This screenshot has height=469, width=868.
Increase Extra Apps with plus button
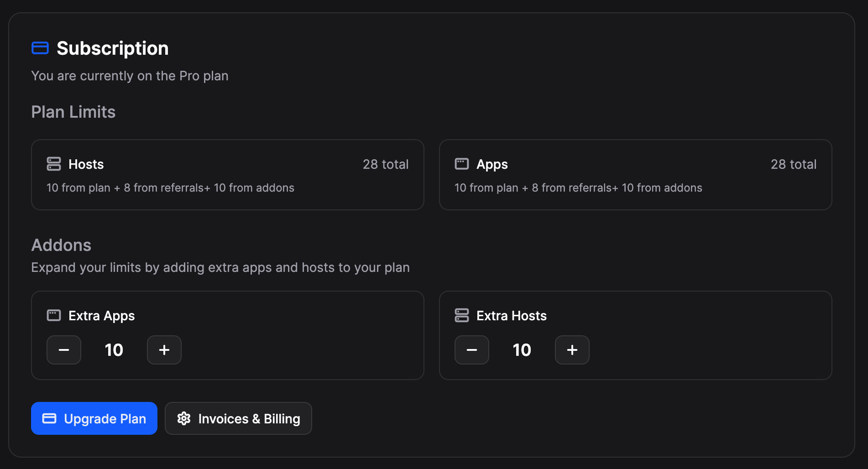(x=164, y=350)
